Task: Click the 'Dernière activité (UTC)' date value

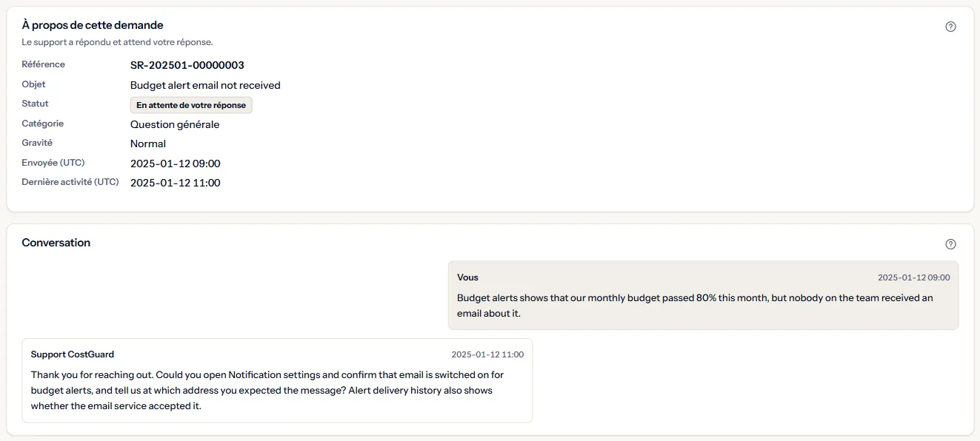Action: pyautogui.click(x=176, y=183)
